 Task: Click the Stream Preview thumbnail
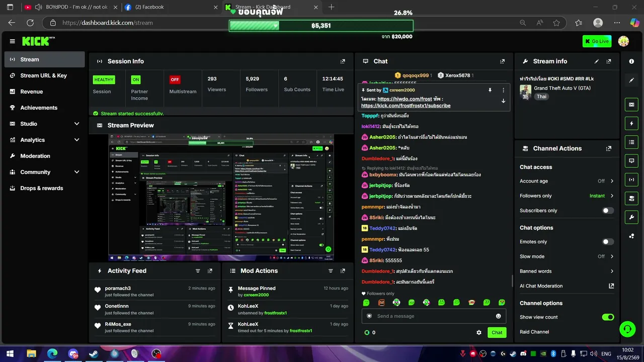221,198
